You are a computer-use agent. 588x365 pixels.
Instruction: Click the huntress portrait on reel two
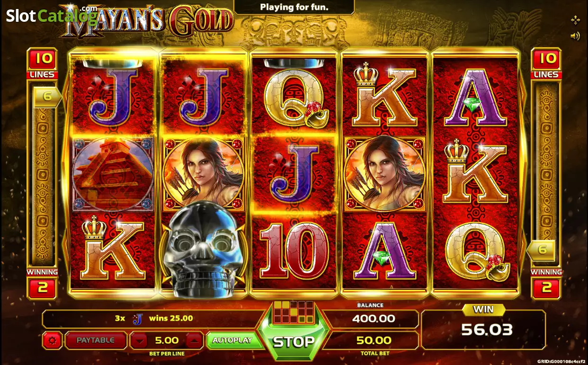[x=204, y=173]
